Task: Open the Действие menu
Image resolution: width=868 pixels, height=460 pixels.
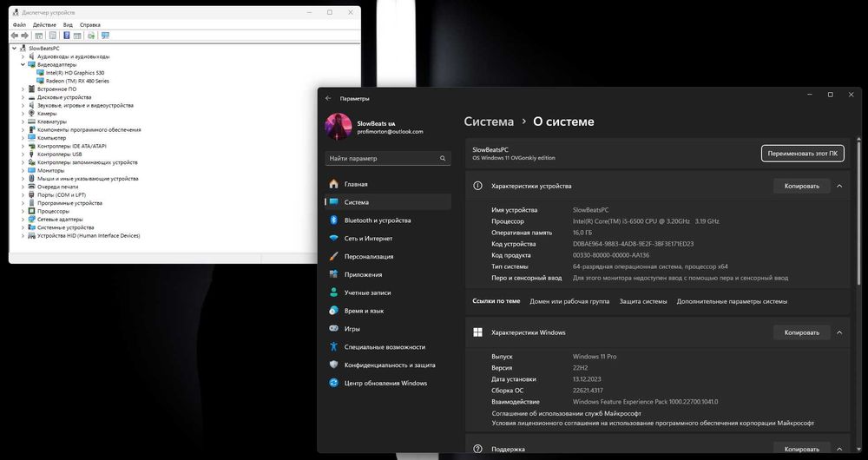Action: 44,25
